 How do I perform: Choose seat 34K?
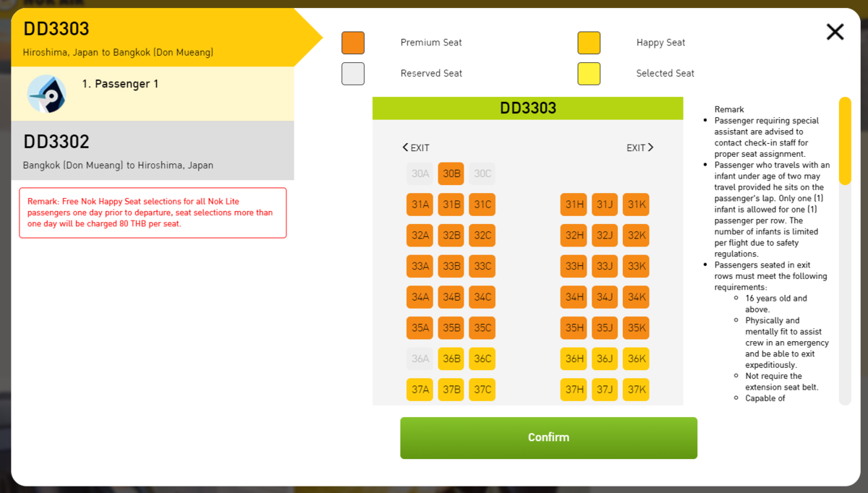click(x=637, y=297)
